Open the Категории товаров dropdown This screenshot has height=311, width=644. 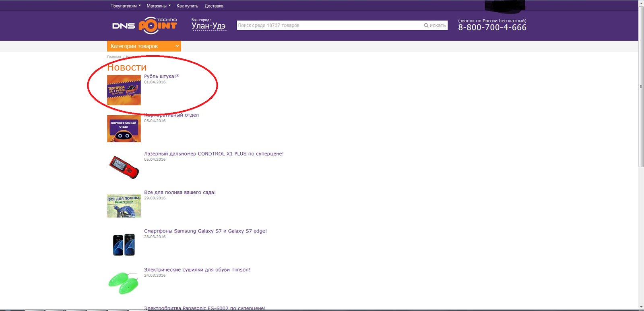[x=144, y=46]
